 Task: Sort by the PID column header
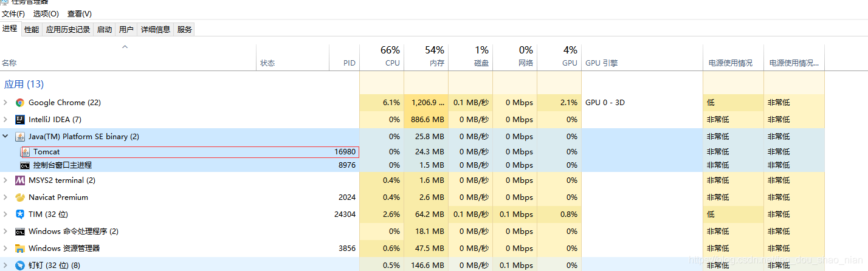point(345,57)
